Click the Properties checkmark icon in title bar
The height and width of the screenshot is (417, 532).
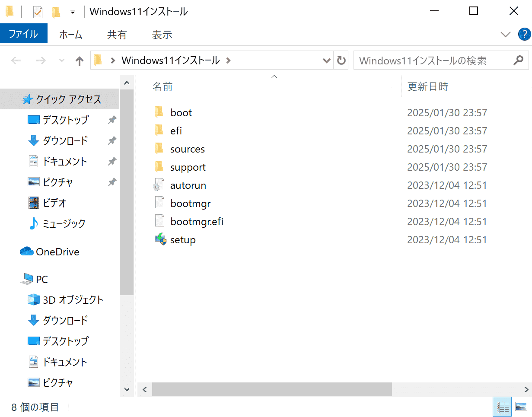(x=38, y=12)
